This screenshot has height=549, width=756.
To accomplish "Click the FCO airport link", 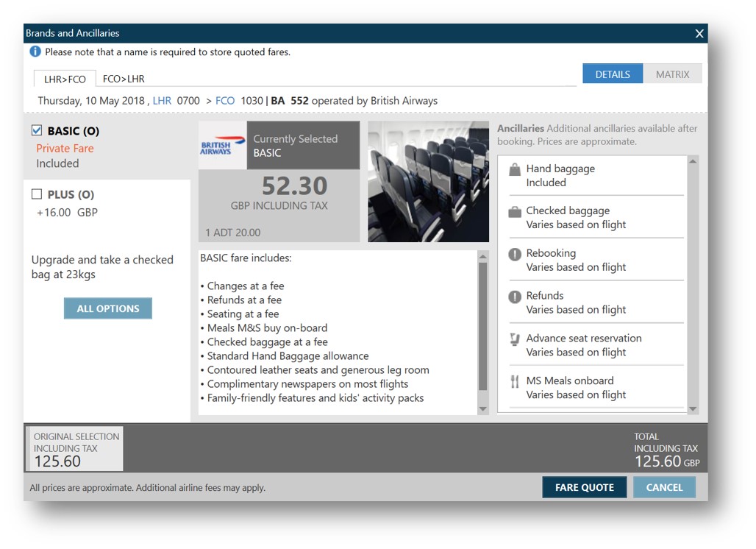I will (225, 101).
